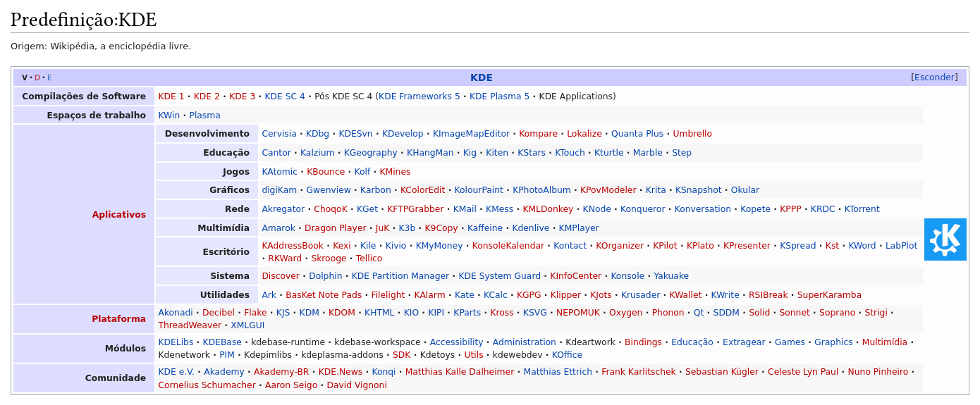980x405 pixels.
Task: Open the KDE Plasma 5 link
Action: click(499, 96)
